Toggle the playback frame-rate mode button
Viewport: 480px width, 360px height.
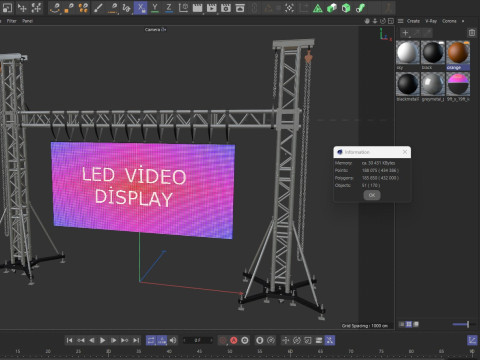(162, 340)
